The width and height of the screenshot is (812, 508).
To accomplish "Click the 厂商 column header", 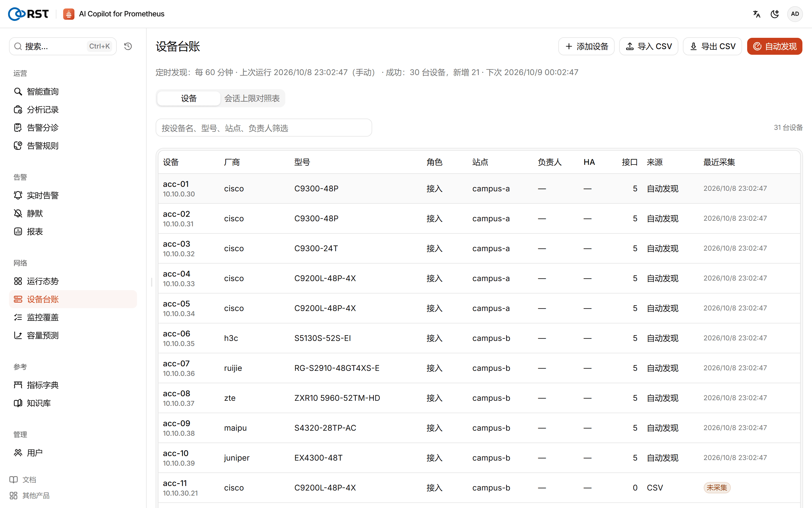I will [232, 162].
